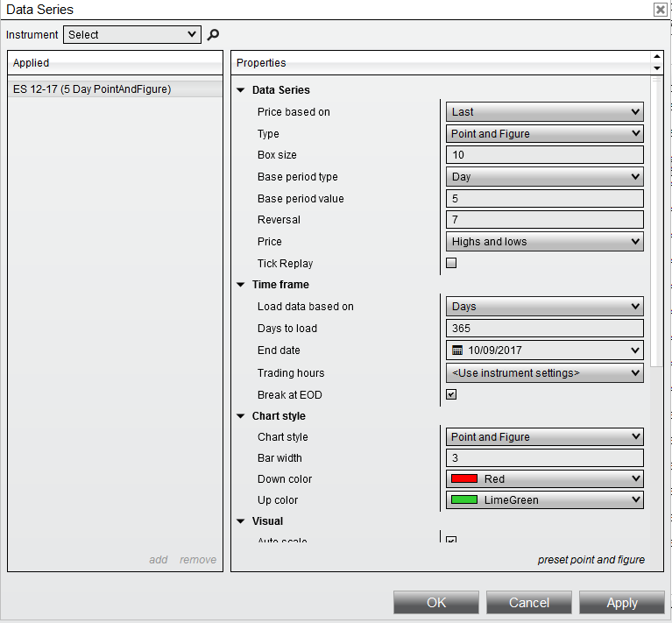The width and height of the screenshot is (672, 623).
Task: Click the Properties scroll up arrow
Action: (x=656, y=57)
